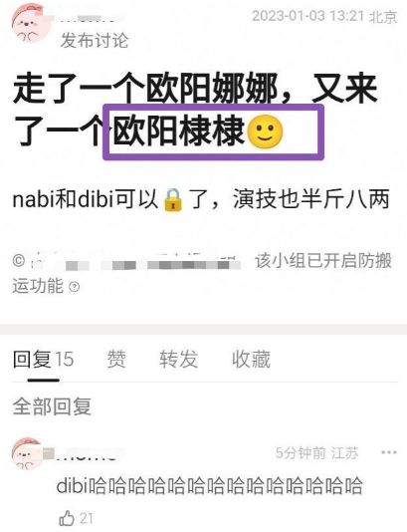Click the highlighted 欧阳棣棣 text
This screenshot has height=532, width=407.
coord(178,131)
